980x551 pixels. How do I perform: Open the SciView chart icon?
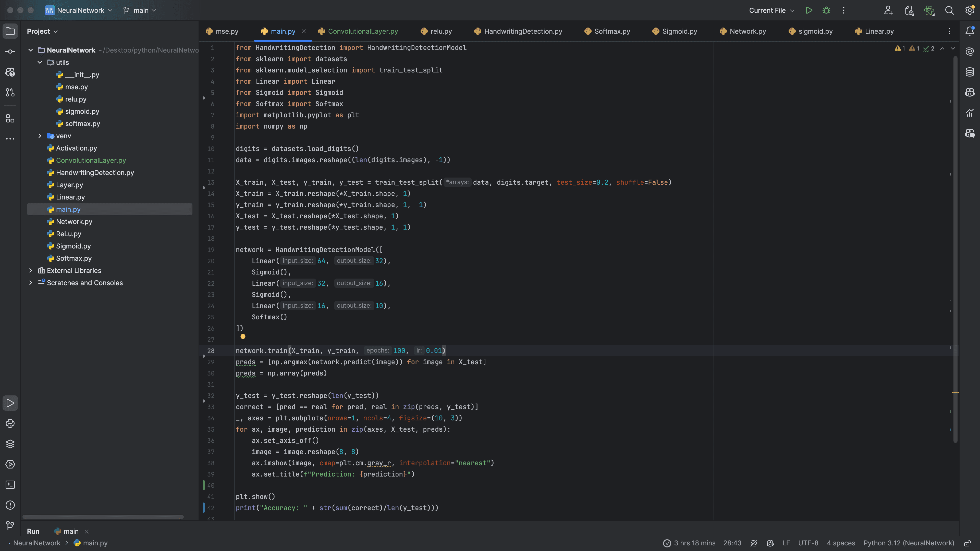point(970,112)
